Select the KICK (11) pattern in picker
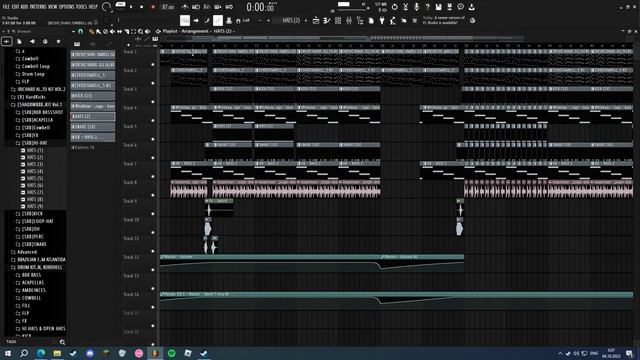 [x=93, y=96]
